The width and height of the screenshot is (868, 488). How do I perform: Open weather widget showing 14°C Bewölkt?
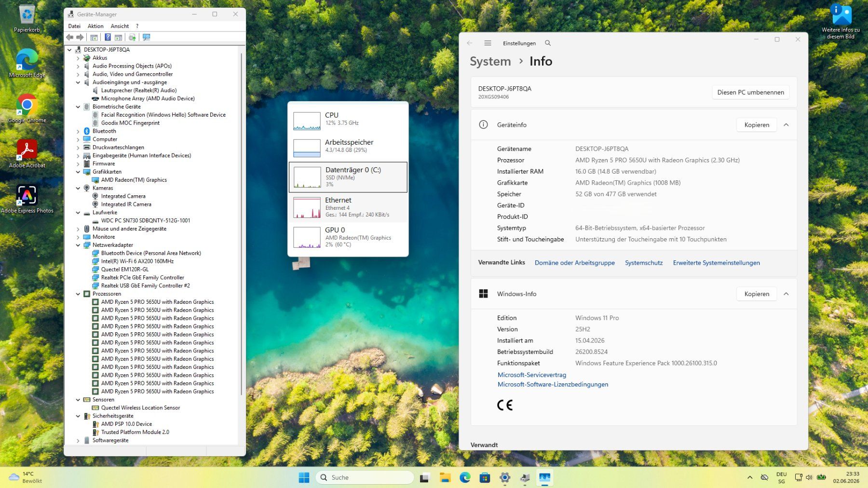pos(27,477)
